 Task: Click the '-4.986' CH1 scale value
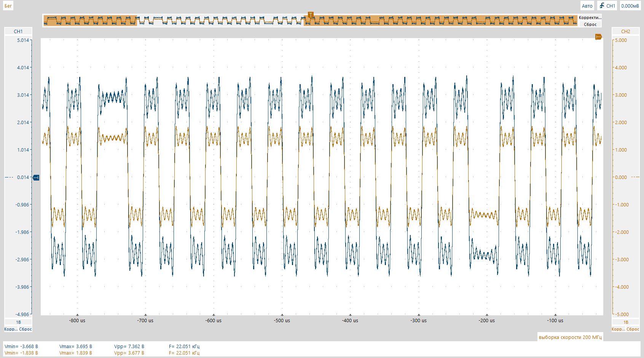click(22, 314)
